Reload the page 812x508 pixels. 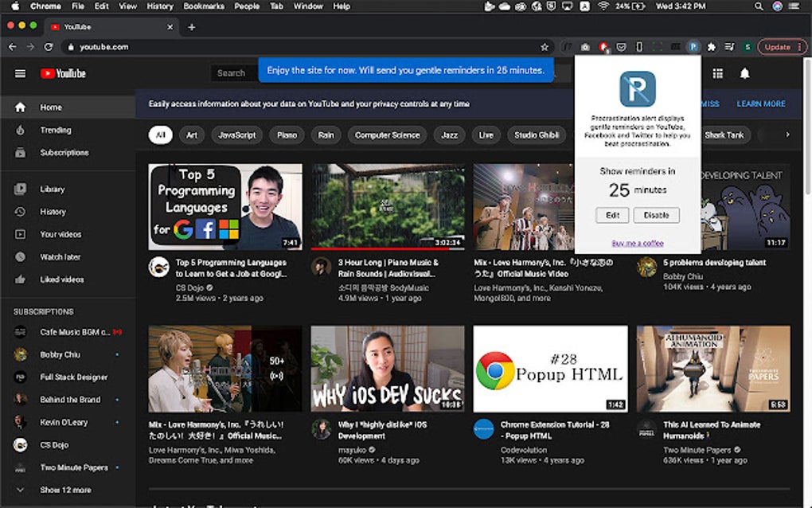tap(48, 47)
